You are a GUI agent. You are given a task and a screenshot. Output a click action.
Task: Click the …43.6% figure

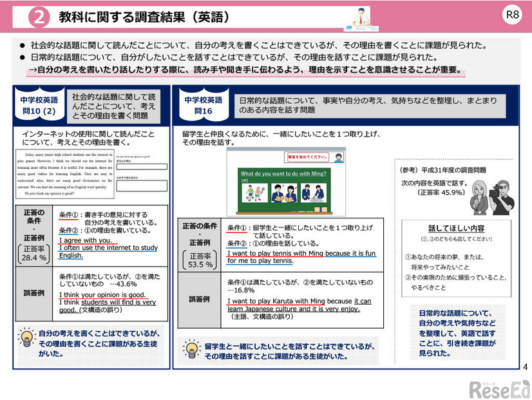coord(123,284)
